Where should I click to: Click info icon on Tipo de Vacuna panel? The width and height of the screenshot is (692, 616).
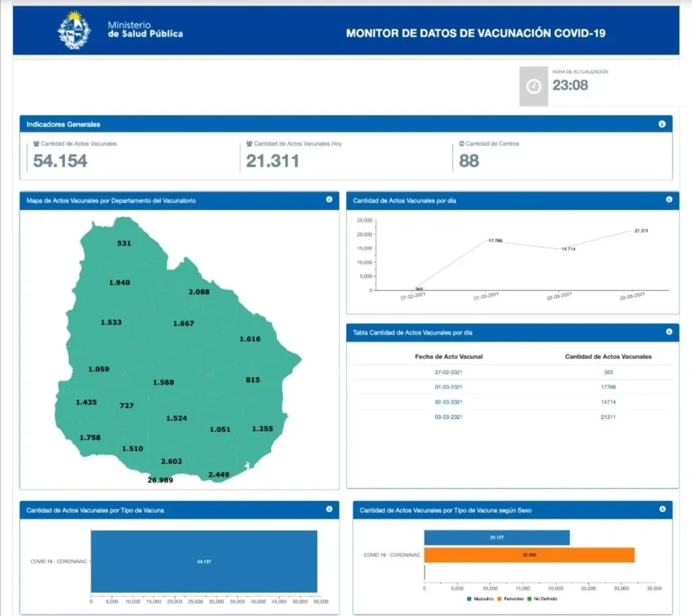point(329,509)
